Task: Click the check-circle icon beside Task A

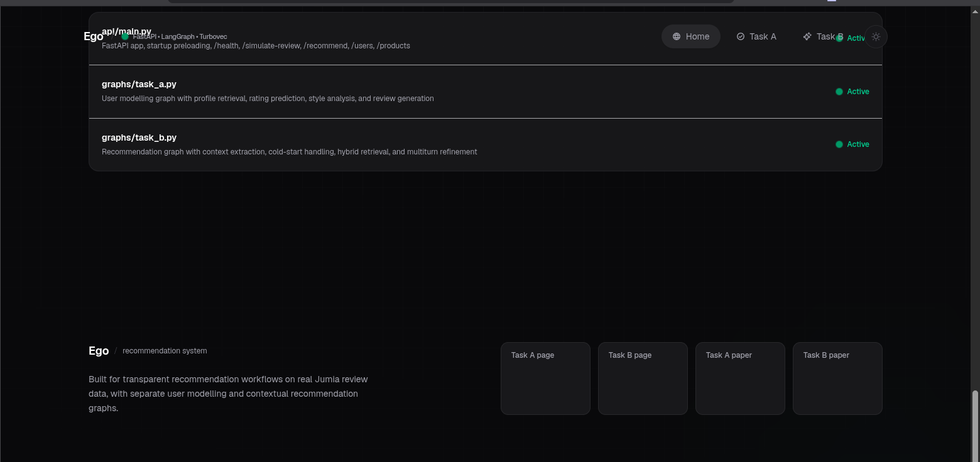Action: point(741,36)
